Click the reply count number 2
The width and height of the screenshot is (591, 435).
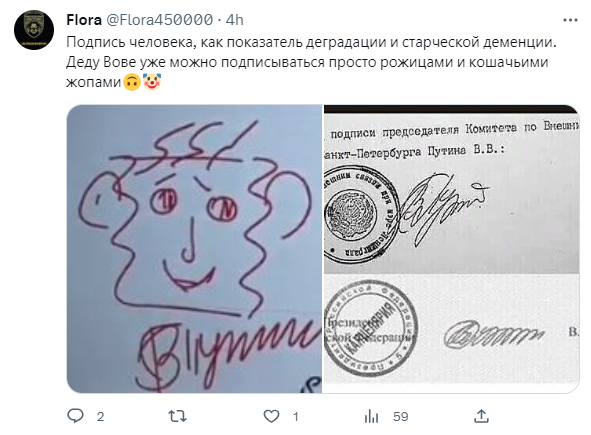100,417
